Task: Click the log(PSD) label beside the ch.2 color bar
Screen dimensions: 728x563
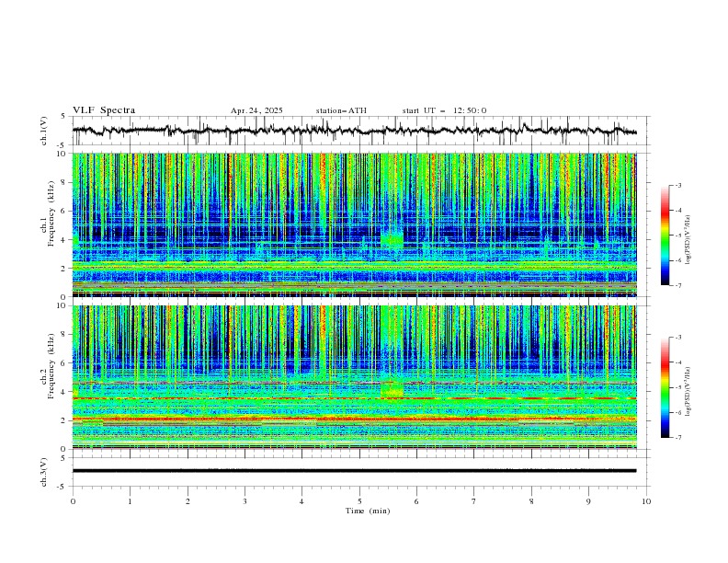Action: pyautogui.click(x=688, y=392)
